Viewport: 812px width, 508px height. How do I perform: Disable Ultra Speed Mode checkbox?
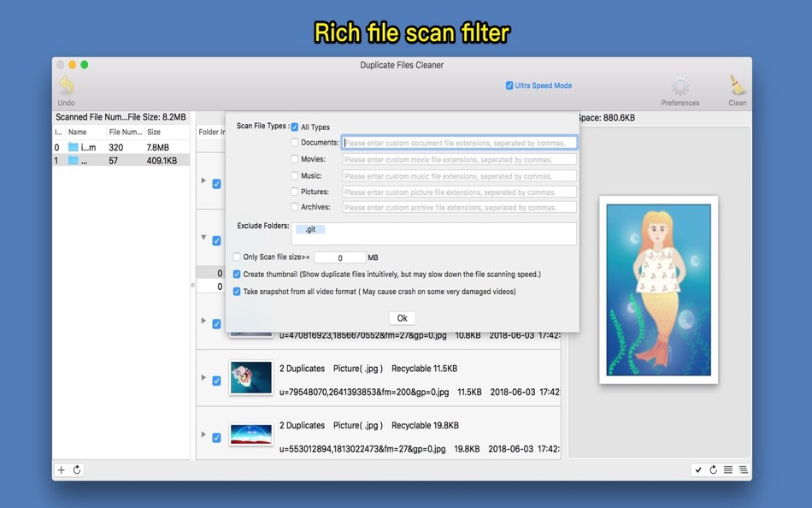(509, 86)
